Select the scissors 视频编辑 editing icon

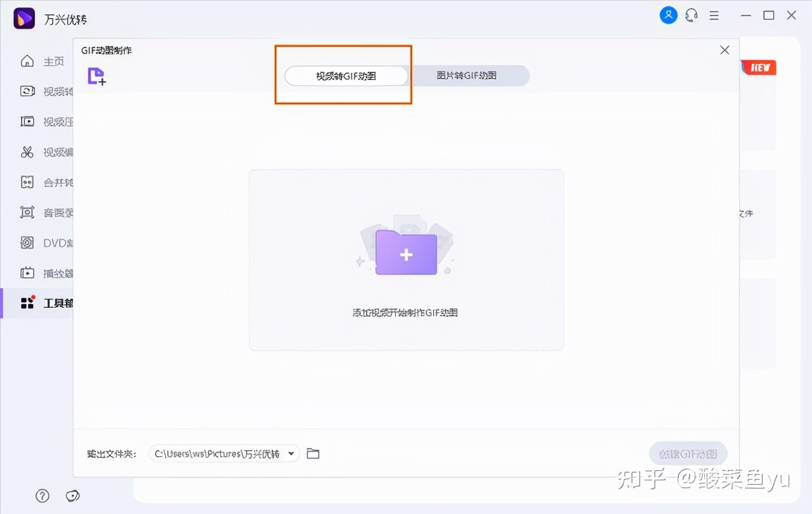28,152
